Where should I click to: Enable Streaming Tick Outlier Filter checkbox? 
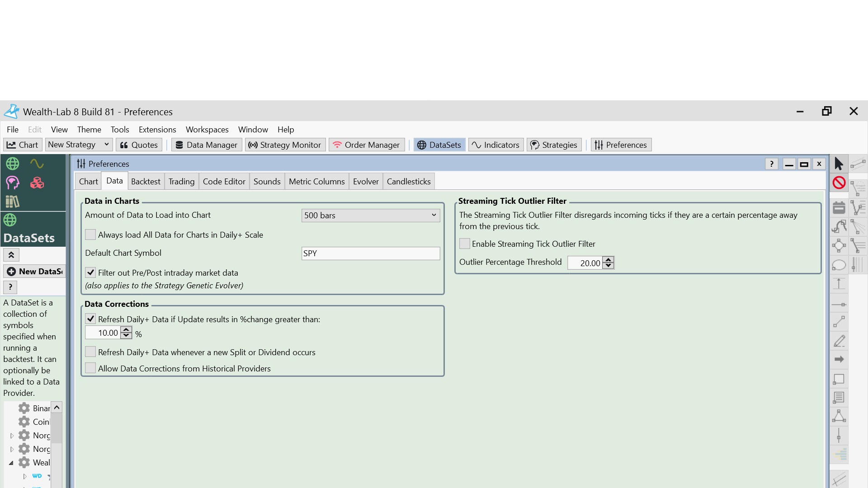point(464,244)
